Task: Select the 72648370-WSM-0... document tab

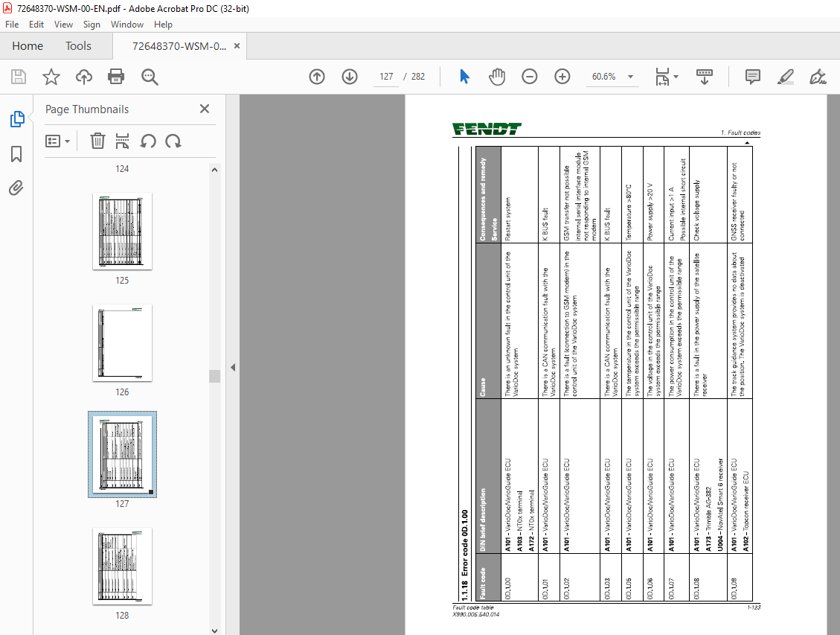Action: [x=179, y=46]
